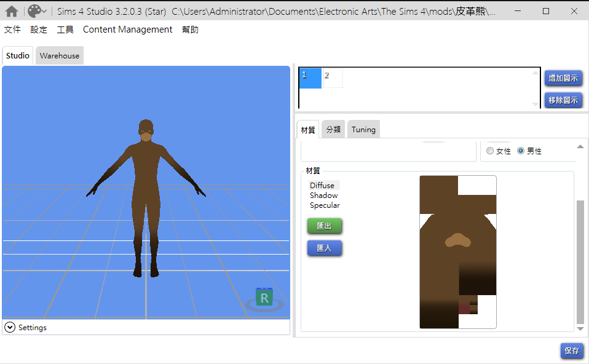Image resolution: width=589 pixels, height=364 pixels.
Task: Click the swatch list scroll down arrow
Action: tap(536, 105)
